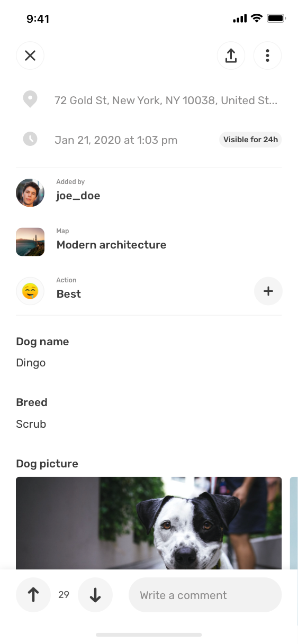
Task: Tap the share upload icon
Action: [x=231, y=56]
